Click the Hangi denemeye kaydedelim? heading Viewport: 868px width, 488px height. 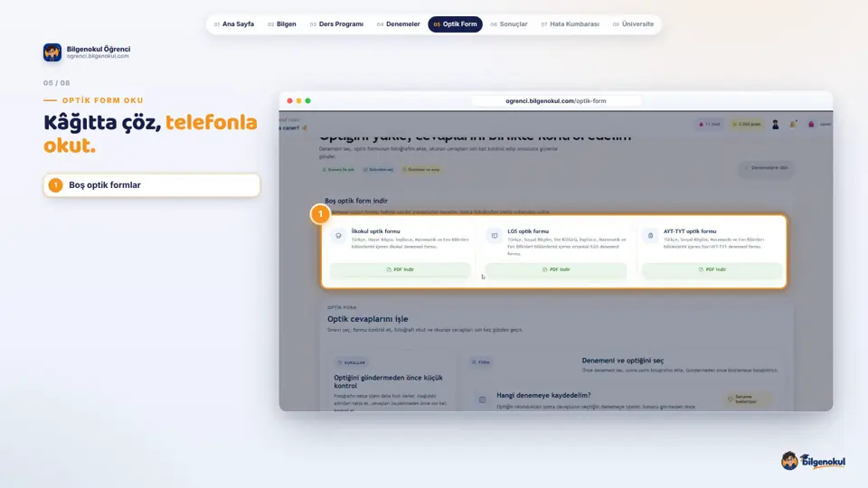pos(543,395)
